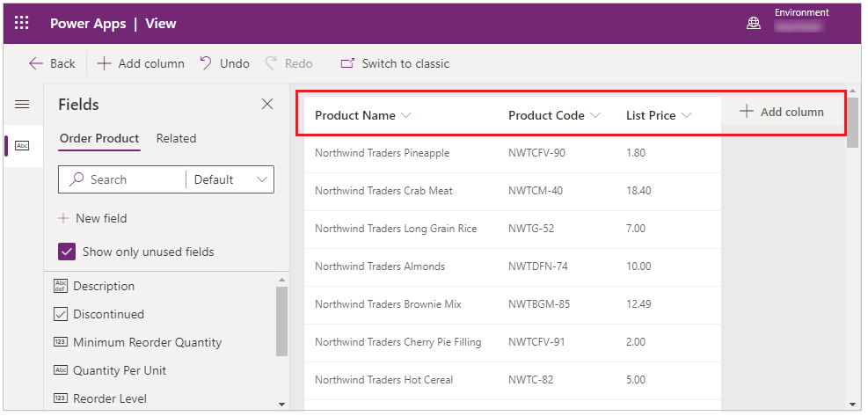This screenshot has height=416, width=868.
Task: Click Add column in the view header
Action: pos(782,112)
